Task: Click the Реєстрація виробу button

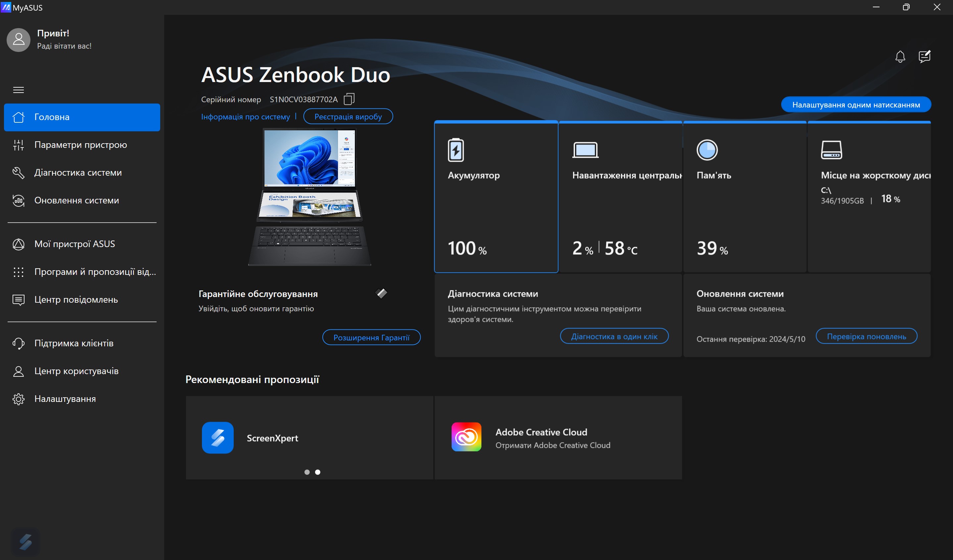Action: (348, 117)
